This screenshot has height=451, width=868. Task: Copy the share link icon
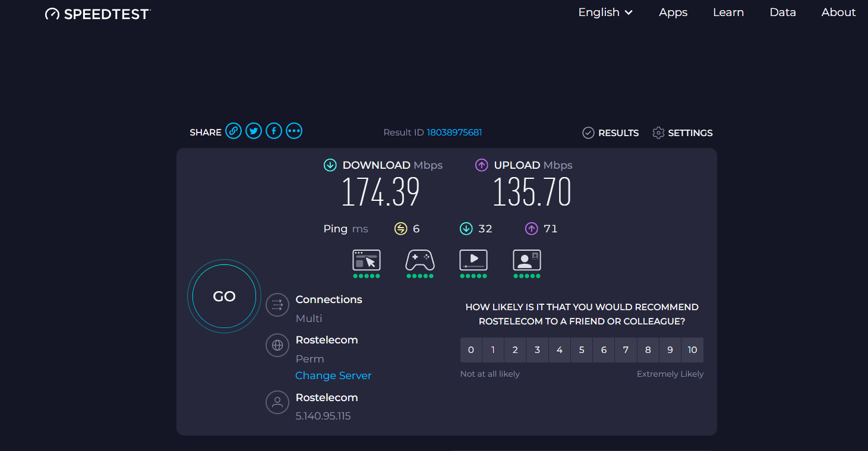tap(233, 131)
